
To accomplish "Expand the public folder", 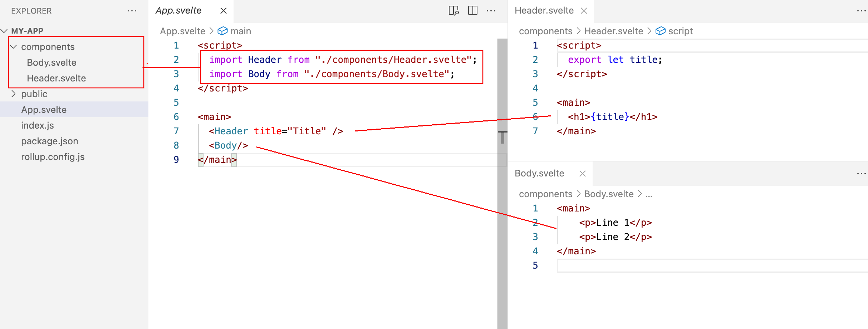I will tap(14, 94).
